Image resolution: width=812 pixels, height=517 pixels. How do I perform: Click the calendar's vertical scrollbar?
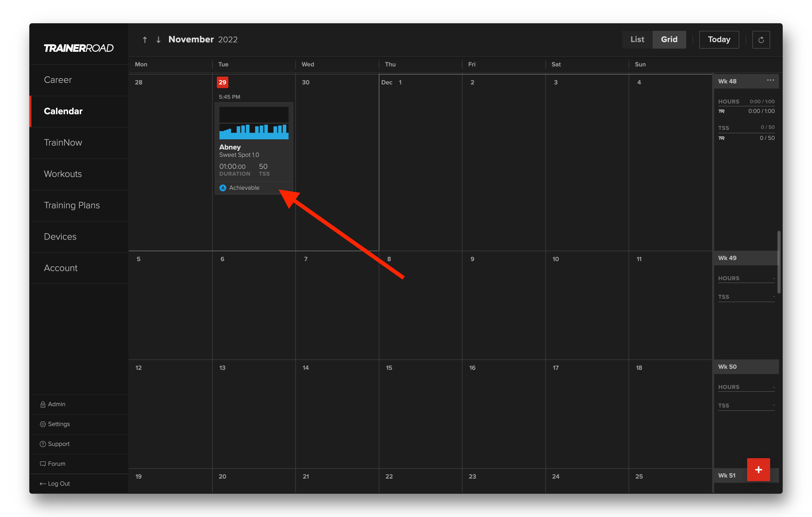[x=779, y=262]
